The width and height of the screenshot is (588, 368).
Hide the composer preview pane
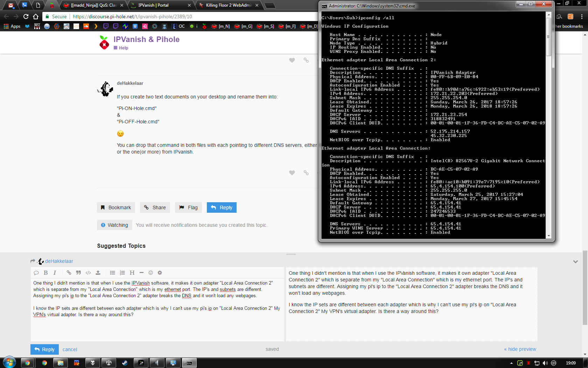click(x=520, y=349)
